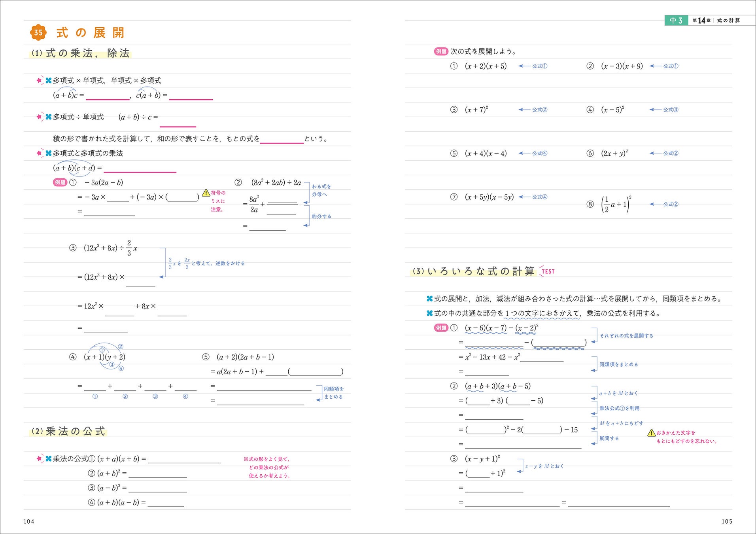
Task: Click the 例題 badge beside (x−6)(x−7)−(x−2)²
Action: click(441, 328)
